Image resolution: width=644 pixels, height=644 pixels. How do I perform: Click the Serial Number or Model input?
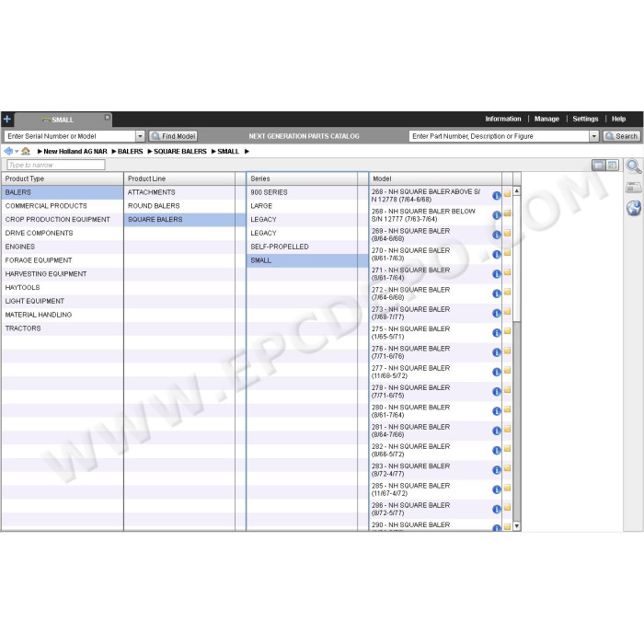tap(70, 136)
